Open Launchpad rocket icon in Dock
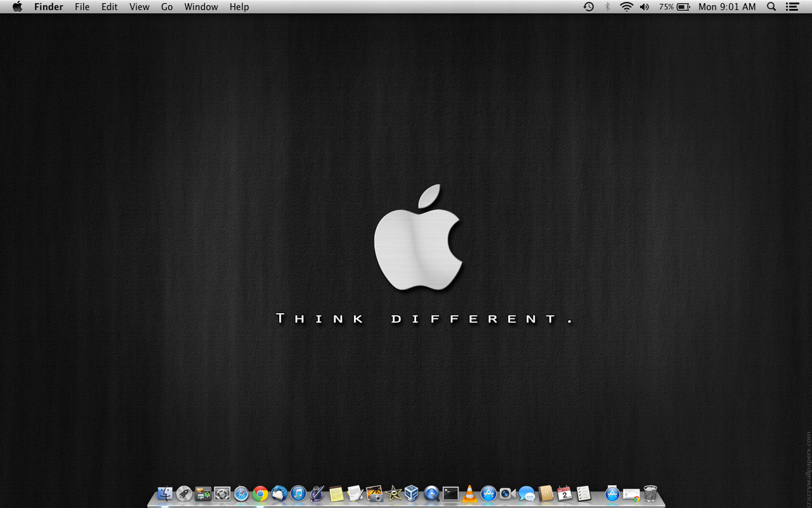Screen dimensions: 812x508 [184, 493]
